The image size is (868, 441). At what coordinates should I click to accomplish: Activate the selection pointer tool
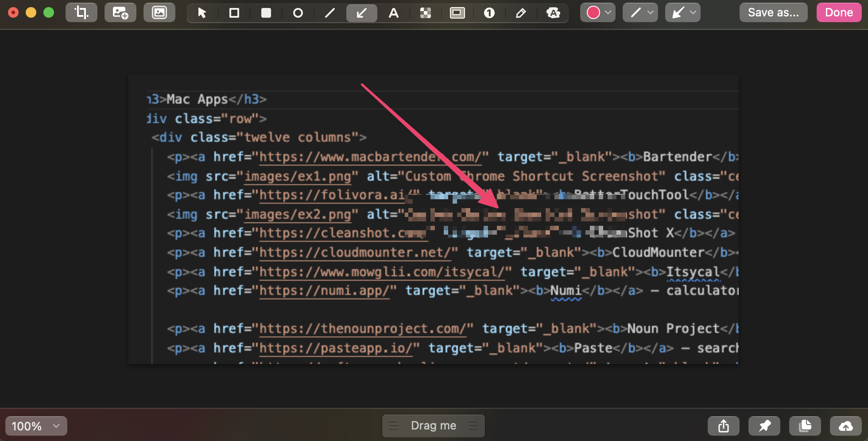pyautogui.click(x=201, y=12)
